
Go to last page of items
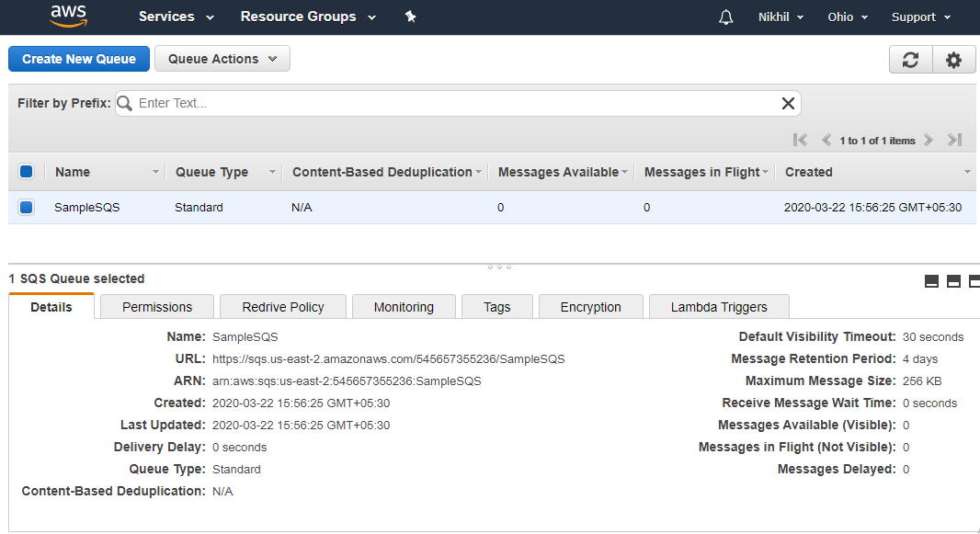click(x=954, y=140)
